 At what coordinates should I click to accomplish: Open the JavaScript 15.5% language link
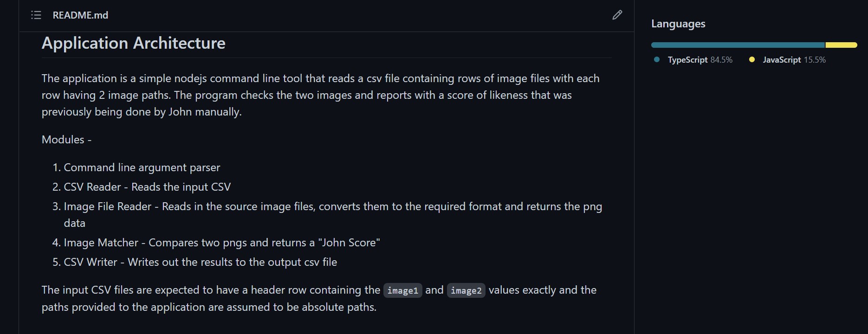pyautogui.click(x=794, y=60)
